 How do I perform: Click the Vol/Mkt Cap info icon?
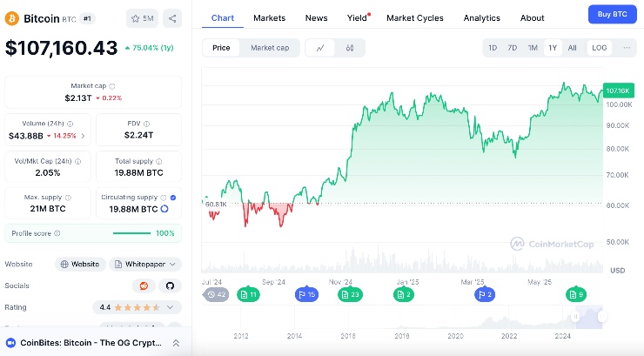(78, 161)
